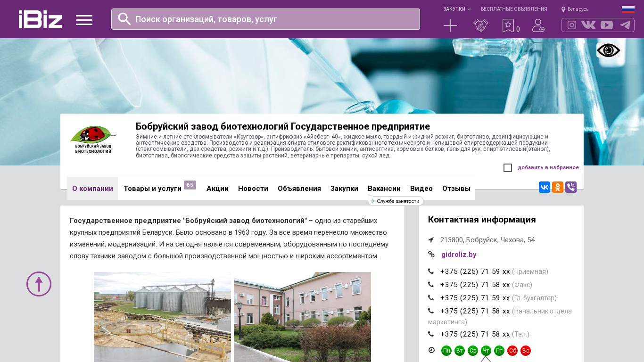
Task: Open favorites bookmark star icon
Action: click(508, 25)
